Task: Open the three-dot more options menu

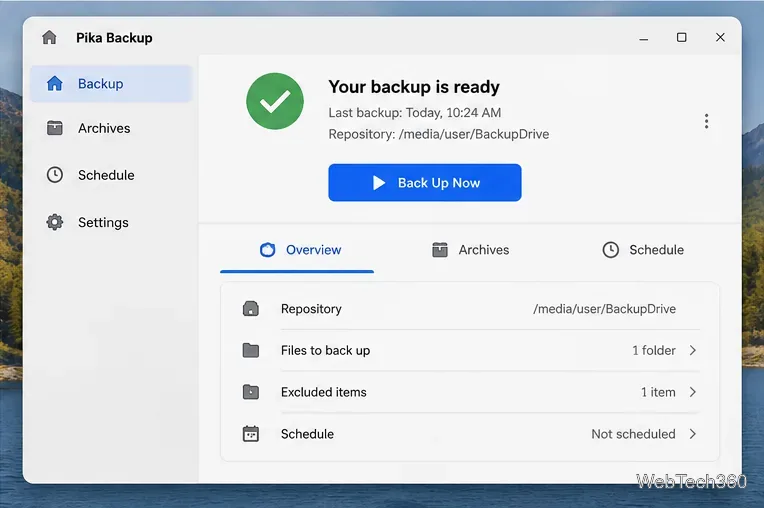Action: [706, 121]
